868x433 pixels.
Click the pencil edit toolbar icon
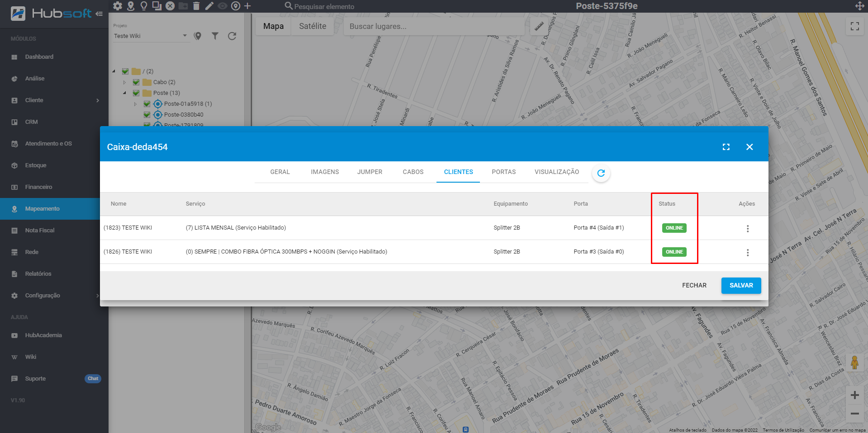point(209,6)
